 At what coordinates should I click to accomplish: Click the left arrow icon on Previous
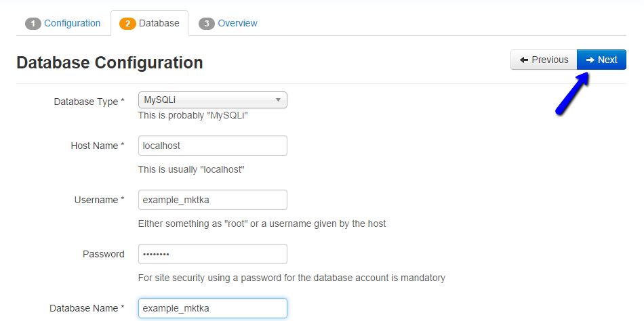click(524, 60)
